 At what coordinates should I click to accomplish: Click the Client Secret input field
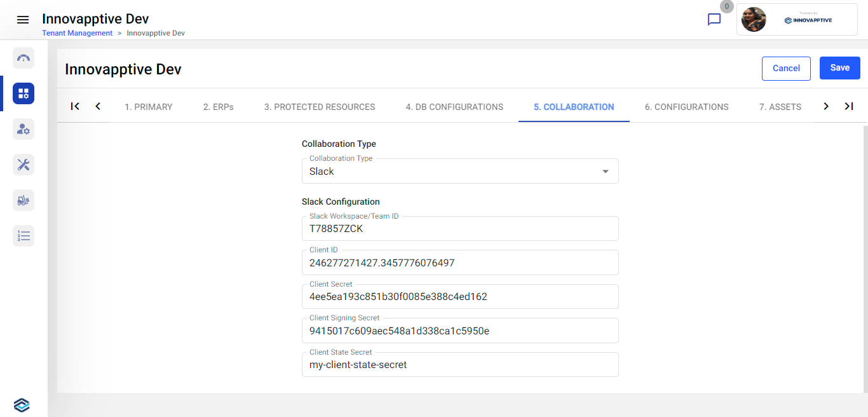pos(460,296)
